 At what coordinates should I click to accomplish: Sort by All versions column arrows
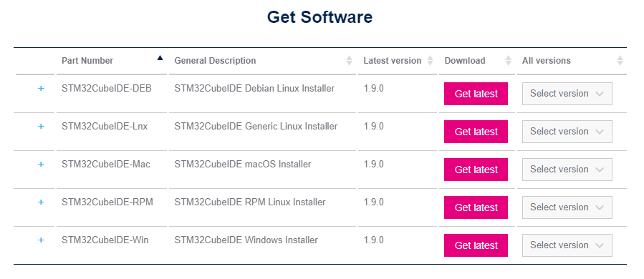(620, 61)
